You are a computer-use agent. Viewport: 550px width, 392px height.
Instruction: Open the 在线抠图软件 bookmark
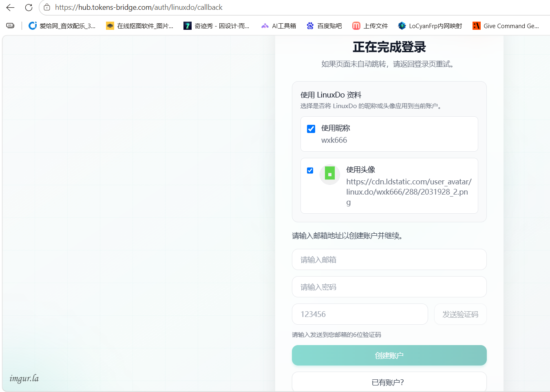pyautogui.click(x=139, y=26)
